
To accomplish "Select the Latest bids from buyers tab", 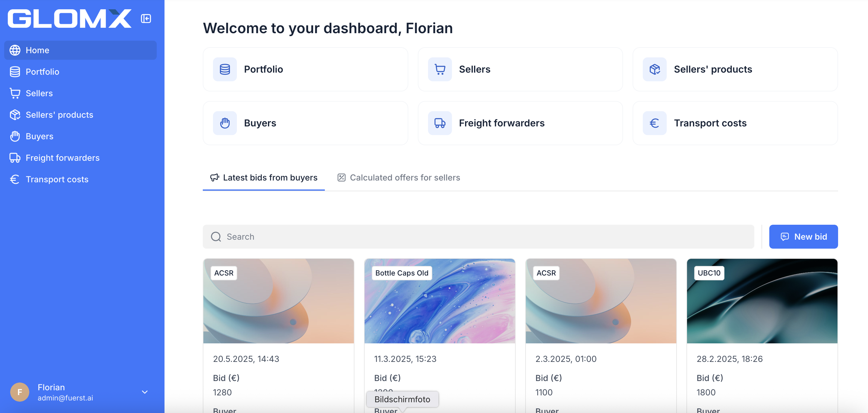I will click(x=264, y=178).
